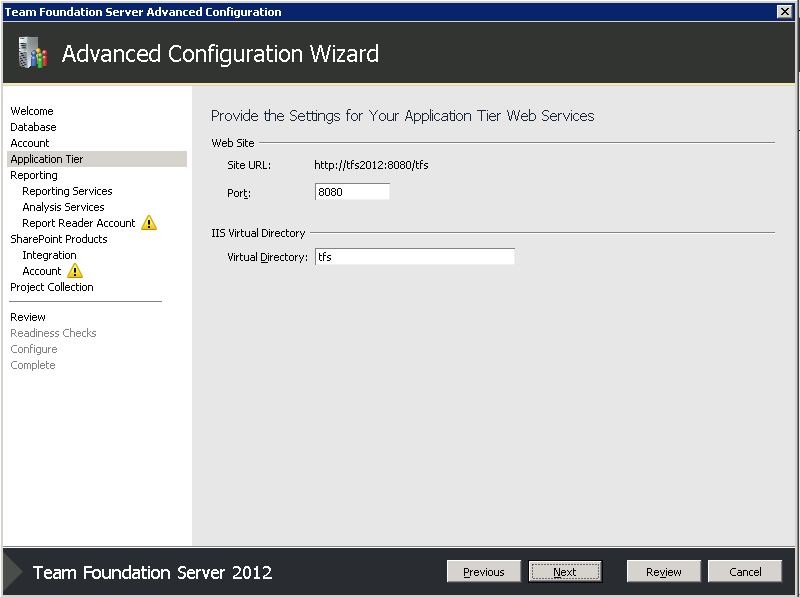Open the Database configuration step
800x597 pixels.
(31, 126)
